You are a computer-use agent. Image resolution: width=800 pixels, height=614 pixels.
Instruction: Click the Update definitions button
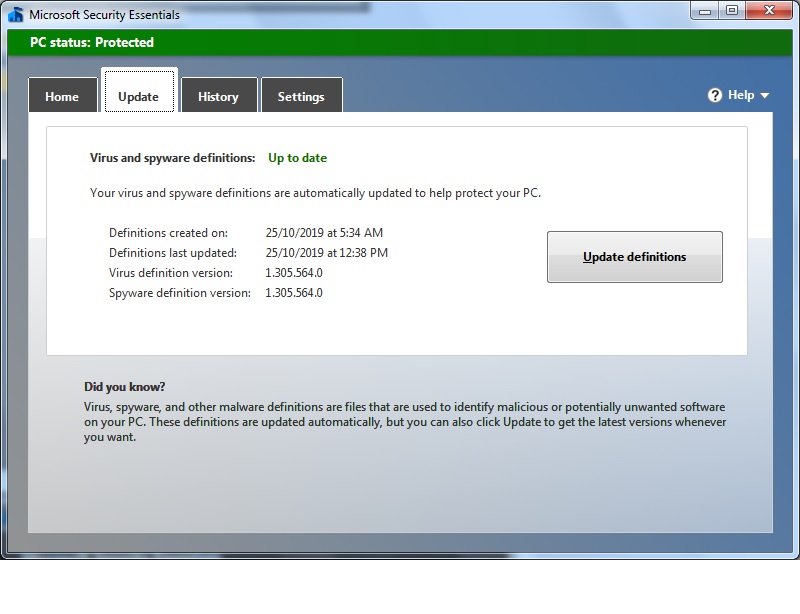click(x=635, y=257)
